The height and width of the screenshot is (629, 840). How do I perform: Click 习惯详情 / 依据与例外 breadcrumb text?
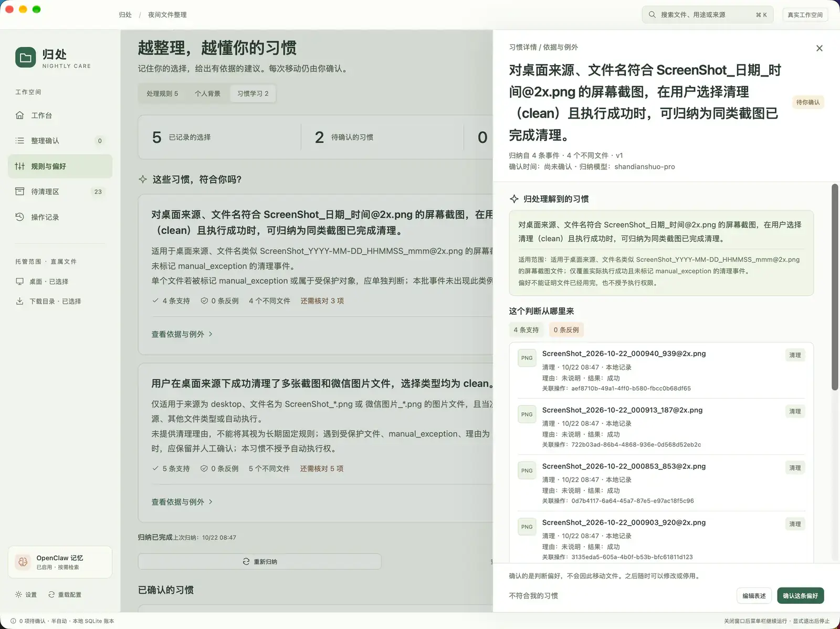pos(543,47)
